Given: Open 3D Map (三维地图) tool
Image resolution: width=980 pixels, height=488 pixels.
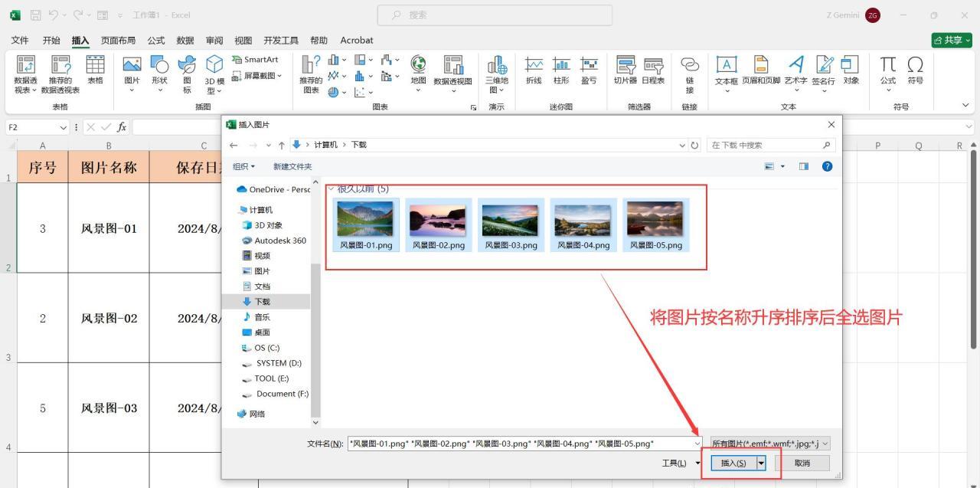Looking at the screenshot, I should (x=496, y=74).
